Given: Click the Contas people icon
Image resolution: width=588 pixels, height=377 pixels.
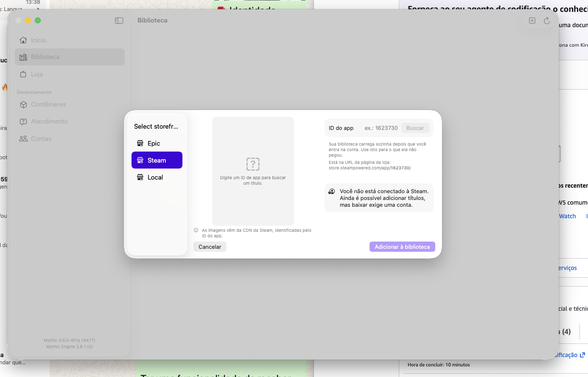Looking at the screenshot, I should tap(23, 139).
